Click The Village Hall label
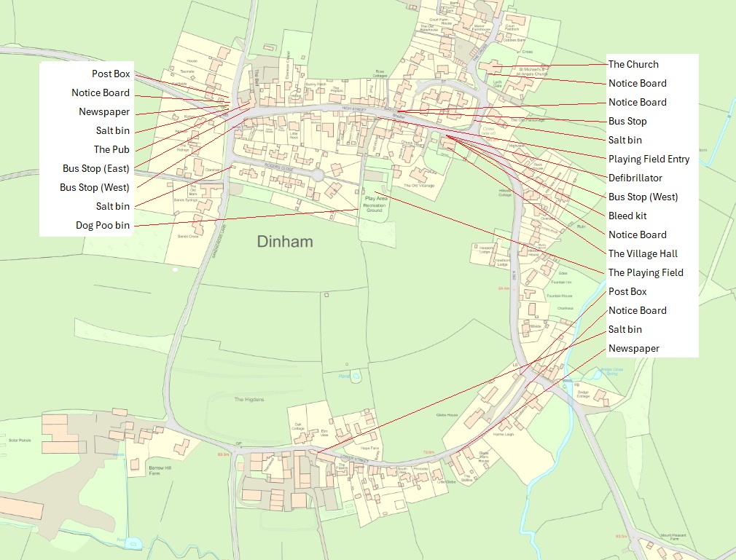Viewport: 736px width, 560px height. tap(641, 253)
